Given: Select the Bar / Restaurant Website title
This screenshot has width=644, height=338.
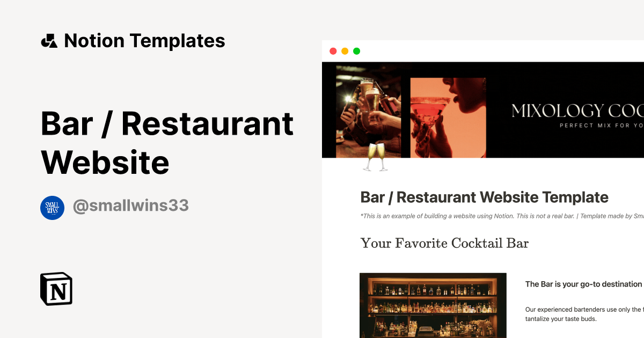Looking at the screenshot, I should pyautogui.click(x=167, y=143).
